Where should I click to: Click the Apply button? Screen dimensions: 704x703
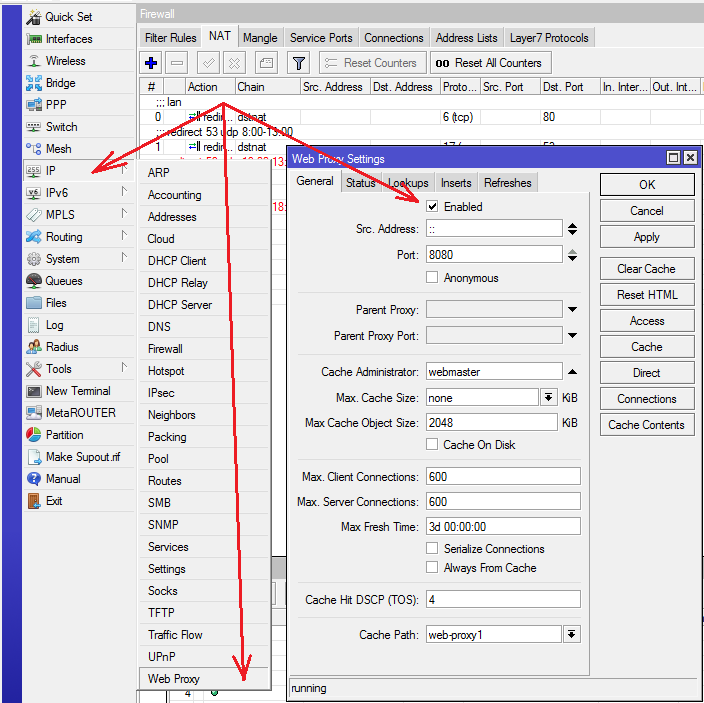[646, 237]
